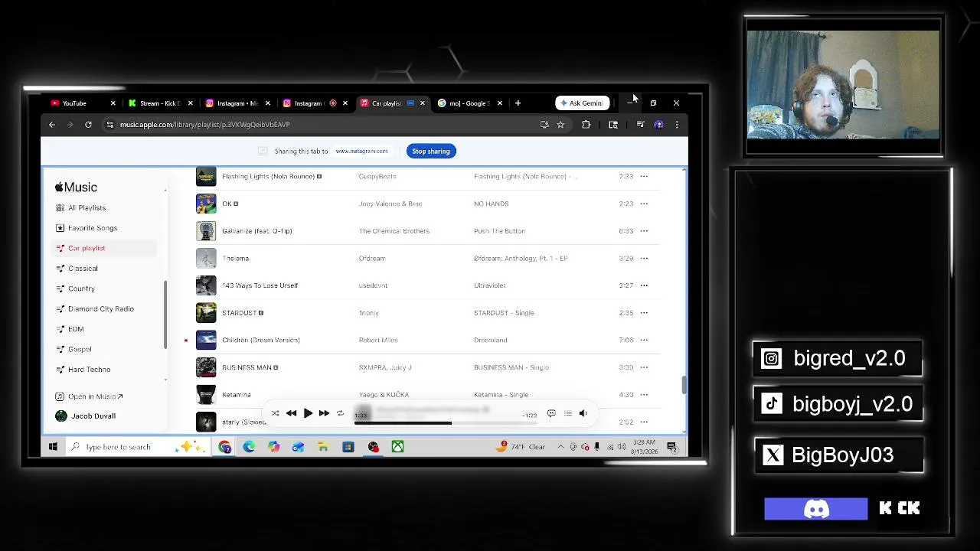Open more options for Children (Dream Version)

644,340
